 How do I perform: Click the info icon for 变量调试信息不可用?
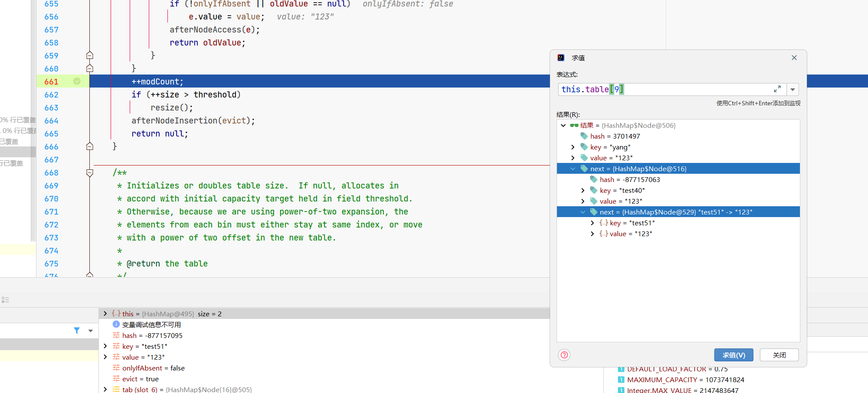tap(116, 325)
